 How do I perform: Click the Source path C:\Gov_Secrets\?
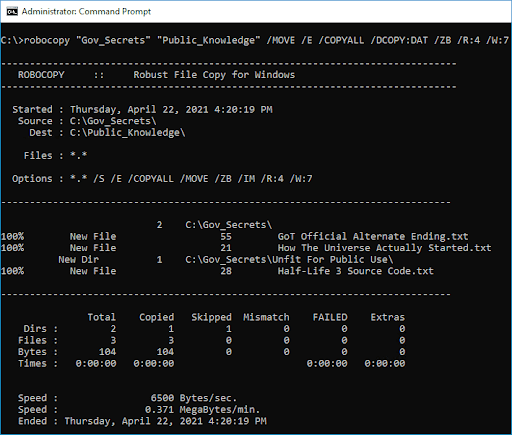click(x=113, y=121)
